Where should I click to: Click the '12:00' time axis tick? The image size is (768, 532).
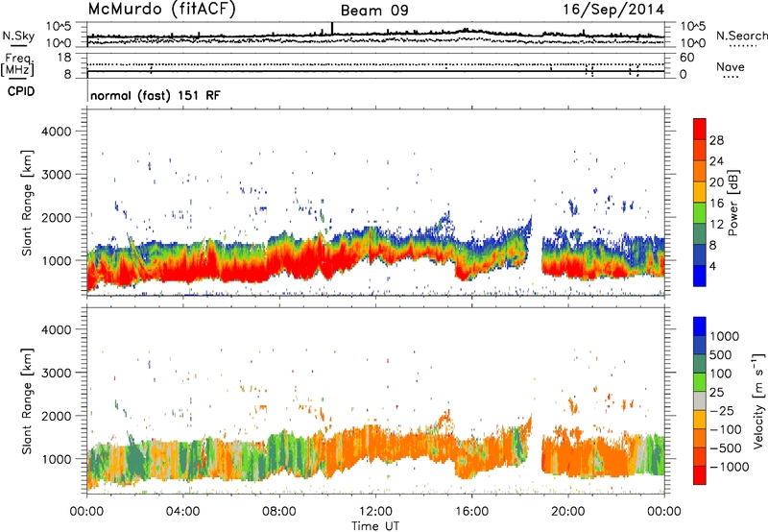point(375,512)
